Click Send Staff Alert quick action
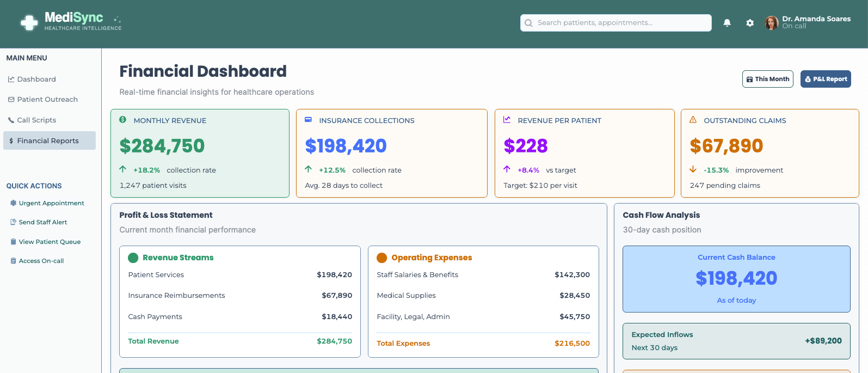Screen dimensions: 868x373 [39, 222]
